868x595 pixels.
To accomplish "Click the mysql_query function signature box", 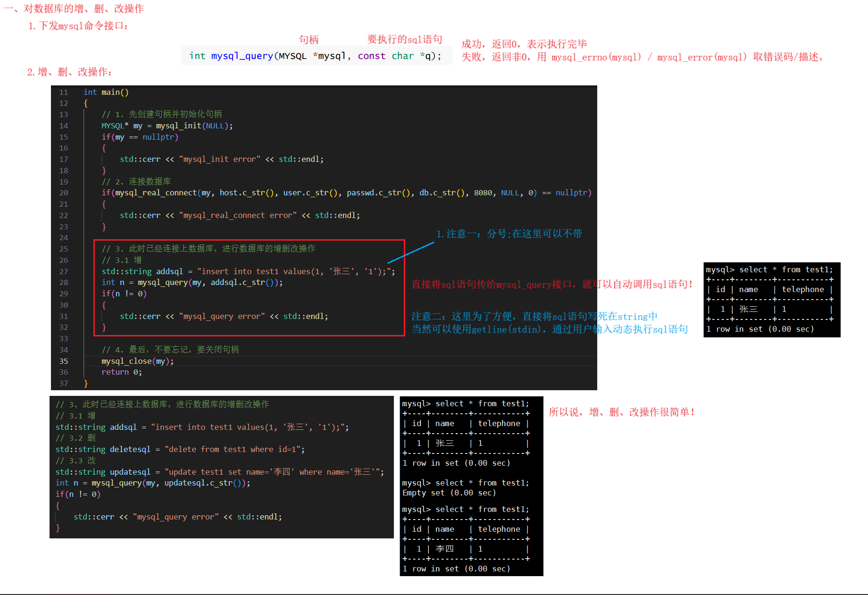I will pos(317,56).
